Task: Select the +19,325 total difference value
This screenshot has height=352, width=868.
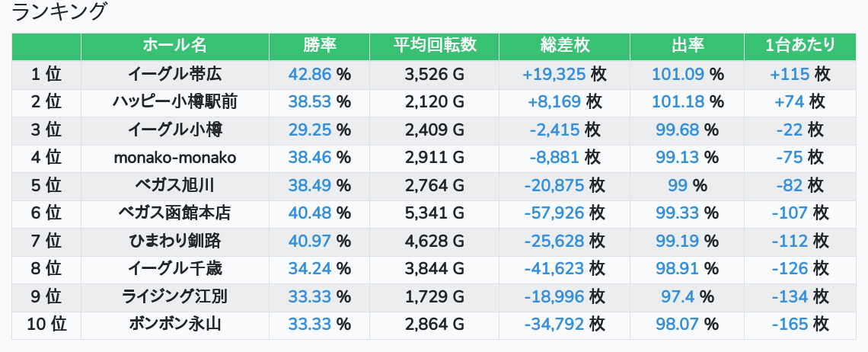Action: tap(554, 74)
